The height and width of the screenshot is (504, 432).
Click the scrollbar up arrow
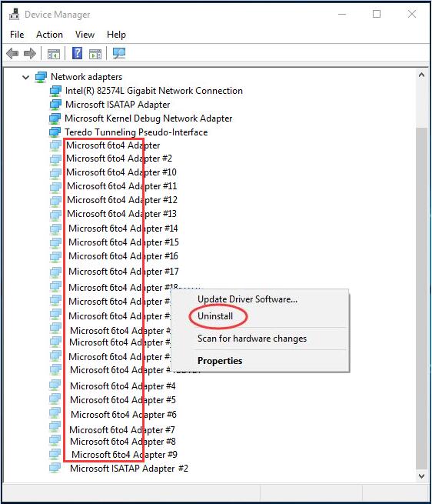(x=422, y=75)
